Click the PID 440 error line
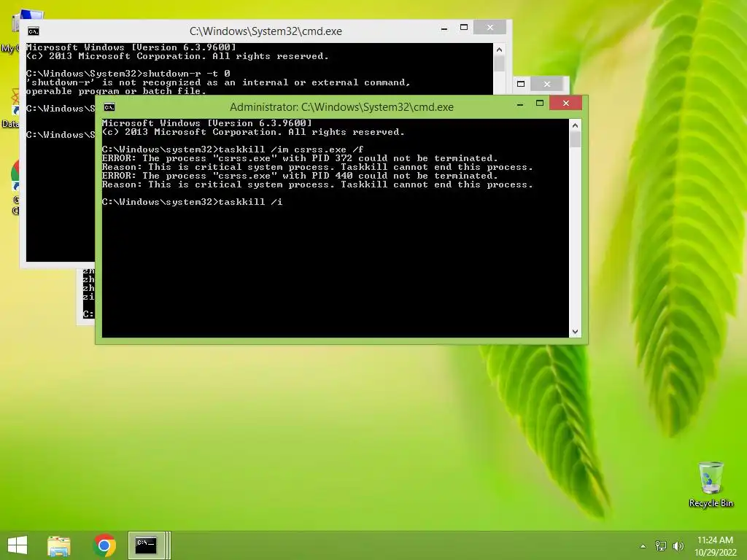This screenshot has height=560, width=747. tap(300, 176)
